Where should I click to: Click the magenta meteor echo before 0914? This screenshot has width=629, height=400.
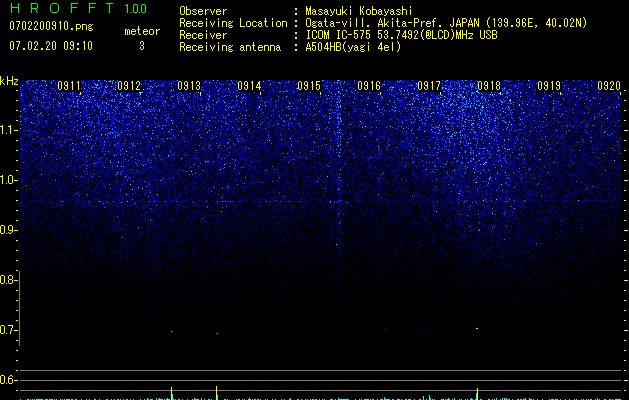point(217,333)
